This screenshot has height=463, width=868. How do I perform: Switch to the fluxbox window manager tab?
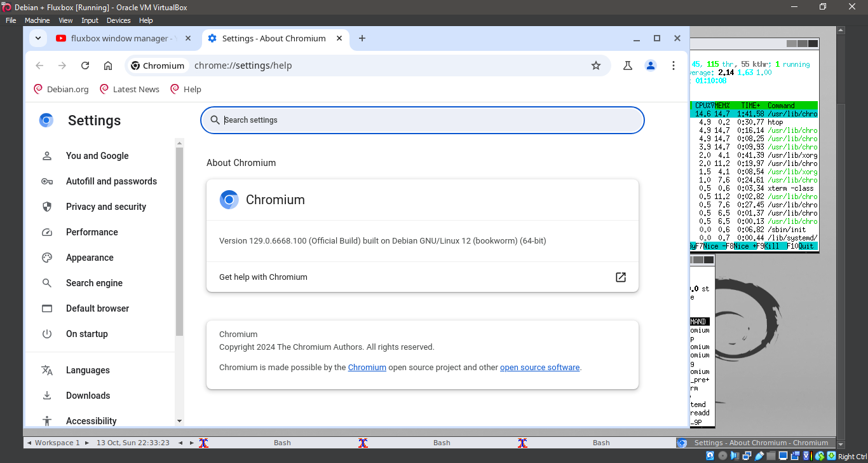118,38
